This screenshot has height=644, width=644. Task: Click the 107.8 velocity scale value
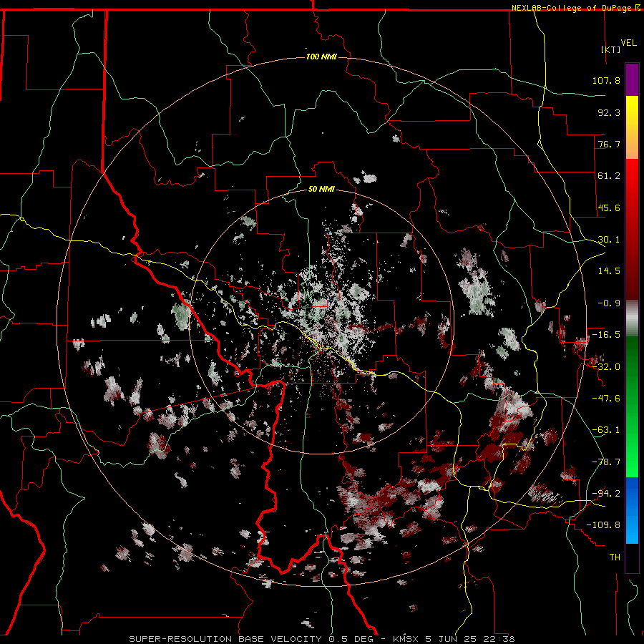[606, 80]
